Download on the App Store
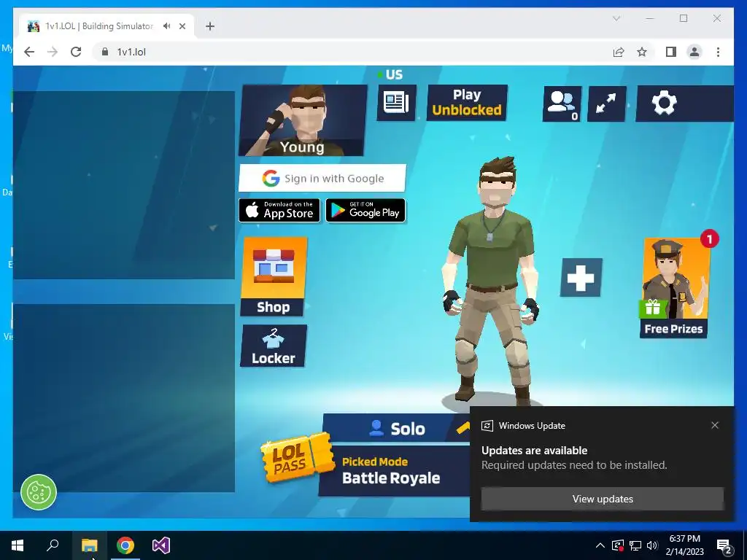The height and width of the screenshot is (560, 747). [x=279, y=210]
